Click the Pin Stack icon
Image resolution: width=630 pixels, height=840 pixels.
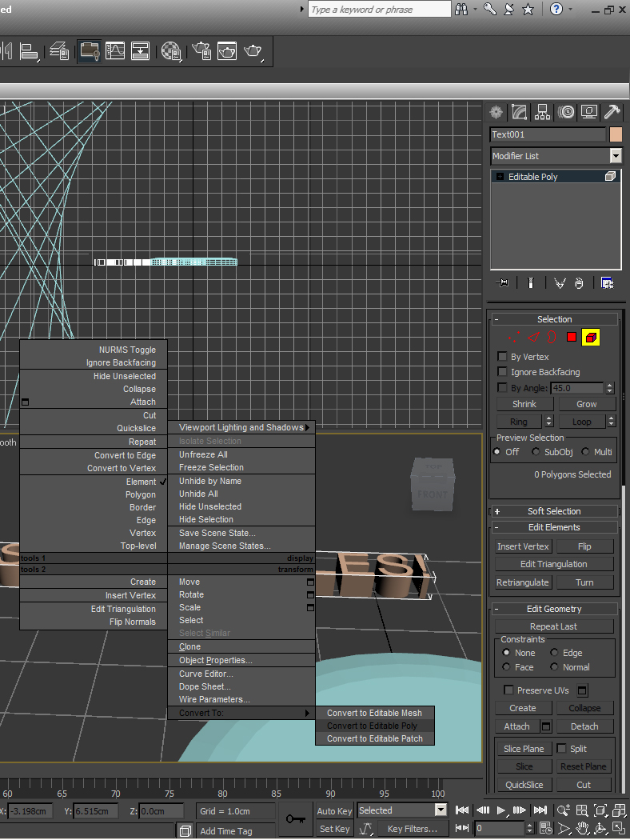pyautogui.click(x=503, y=283)
